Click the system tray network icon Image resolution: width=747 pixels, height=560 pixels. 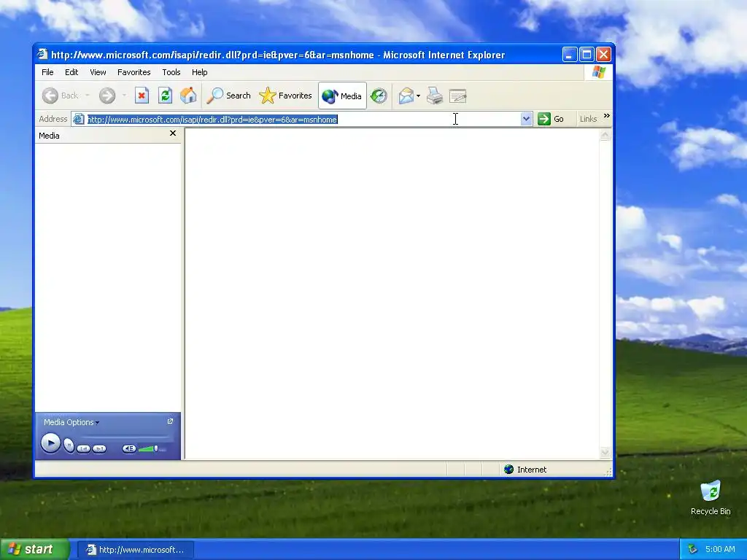point(693,550)
